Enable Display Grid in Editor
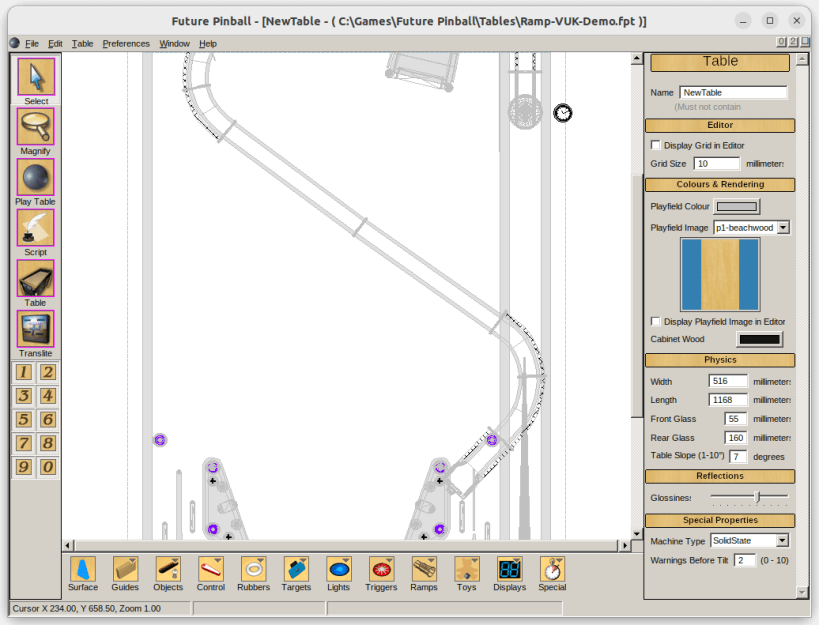 pos(656,145)
